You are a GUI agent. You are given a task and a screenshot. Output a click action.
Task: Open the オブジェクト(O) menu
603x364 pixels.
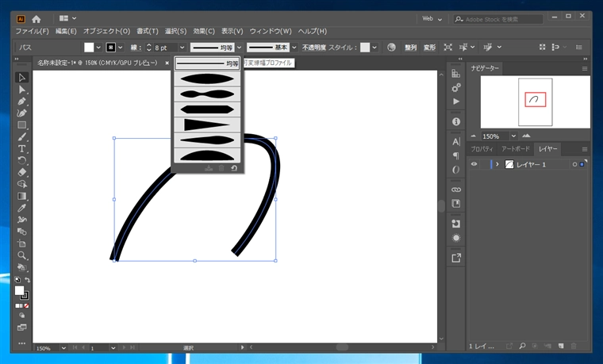click(x=106, y=31)
